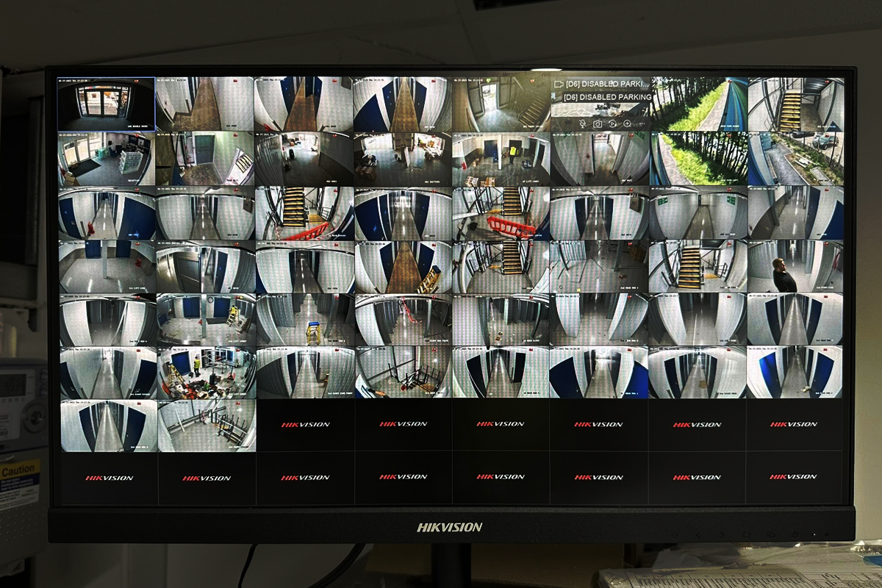
Task: Select the empty Hikvision slot right after the last feed
Action: pos(304,425)
